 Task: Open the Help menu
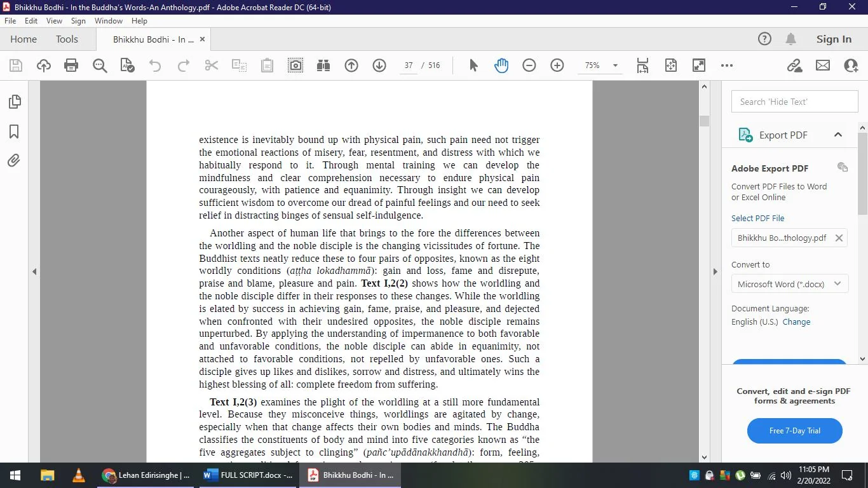point(139,21)
